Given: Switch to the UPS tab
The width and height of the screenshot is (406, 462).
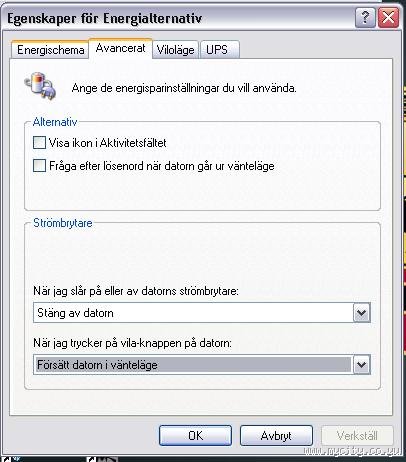Looking at the screenshot, I should click(x=219, y=50).
